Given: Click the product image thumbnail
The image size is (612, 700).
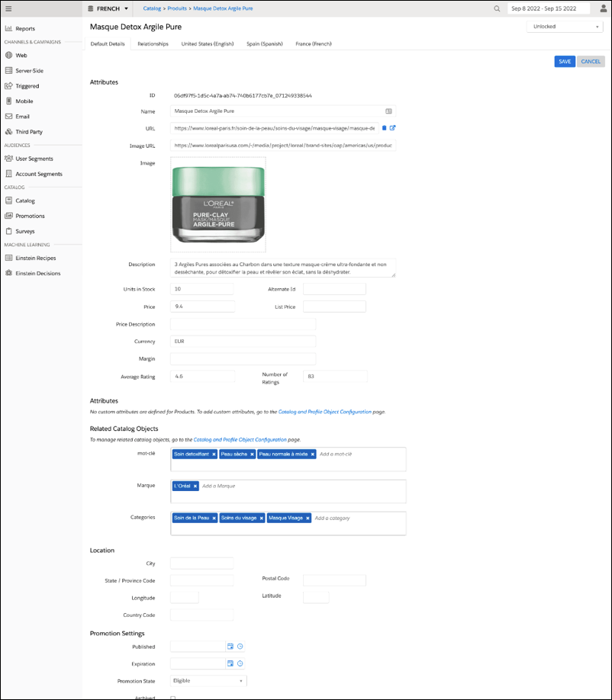Looking at the screenshot, I should (218, 204).
